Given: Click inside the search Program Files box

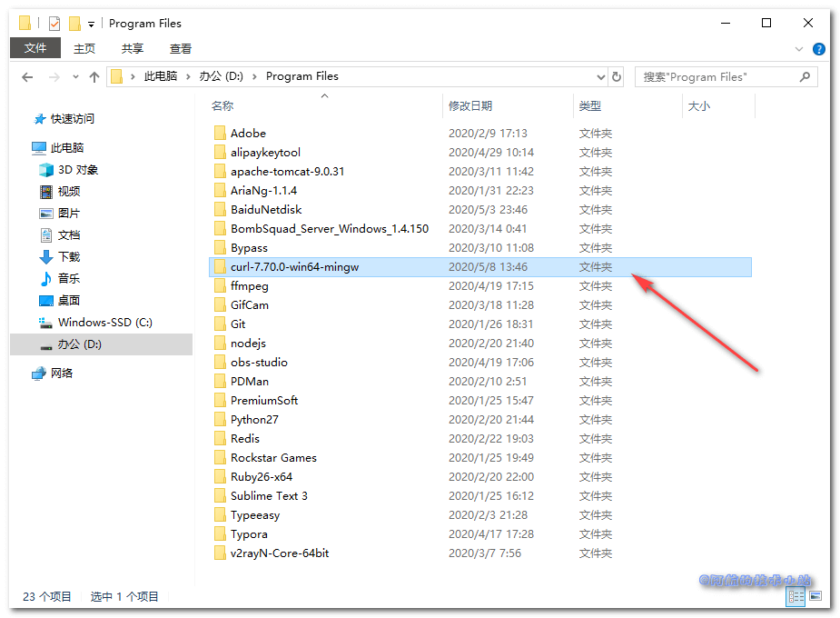Looking at the screenshot, I should [x=717, y=76].
